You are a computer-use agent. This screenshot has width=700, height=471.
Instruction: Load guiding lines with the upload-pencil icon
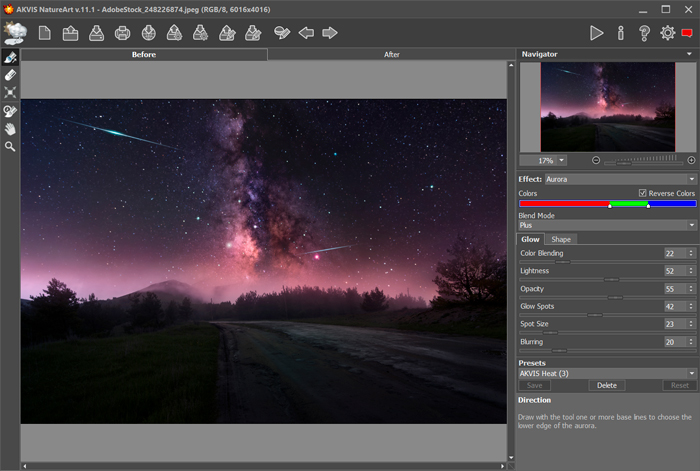click(x=227, y=33)
